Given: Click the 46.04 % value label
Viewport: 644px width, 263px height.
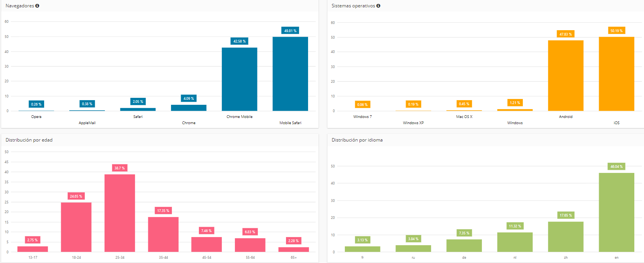Looking at the screenshot, I should (617, 166).
